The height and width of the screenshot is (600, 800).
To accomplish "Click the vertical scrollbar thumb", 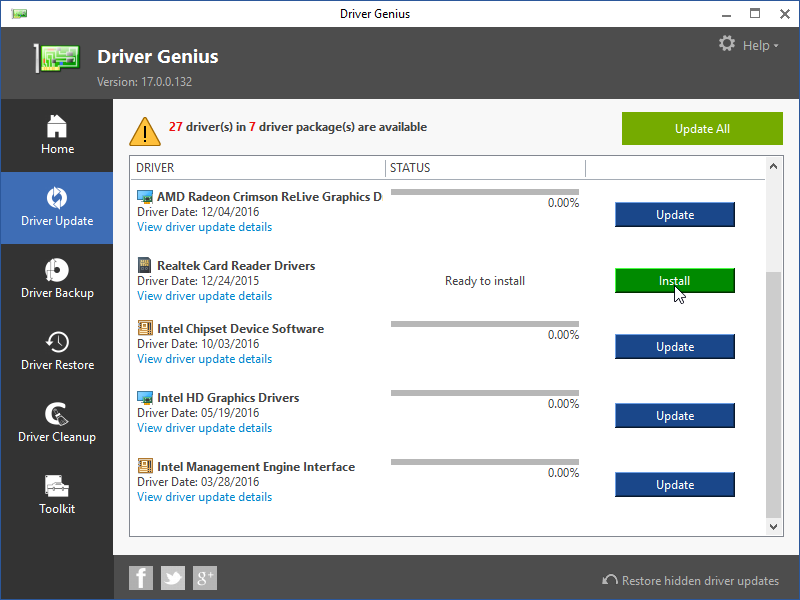I will coord(773,394).
